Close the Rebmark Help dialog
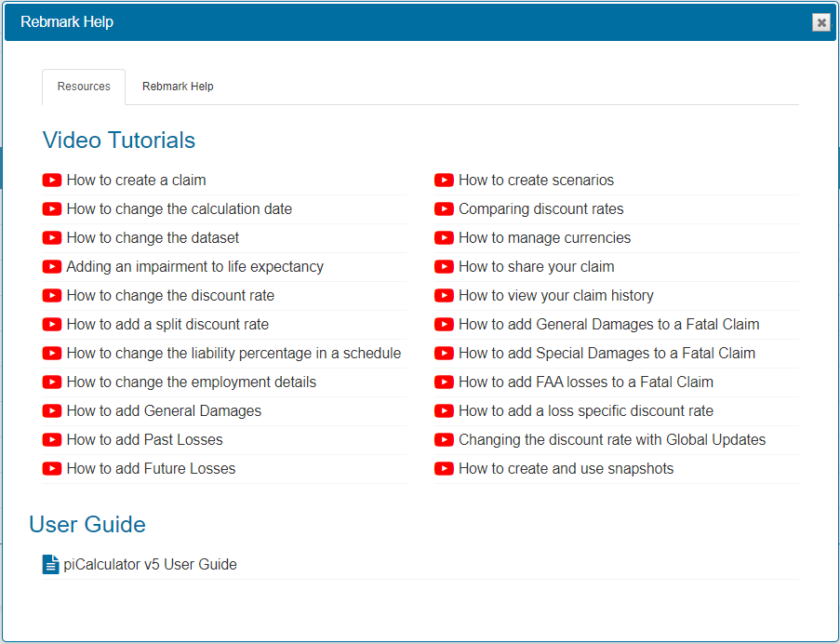This screenshot has width=840, height=644. click(820, 22)
